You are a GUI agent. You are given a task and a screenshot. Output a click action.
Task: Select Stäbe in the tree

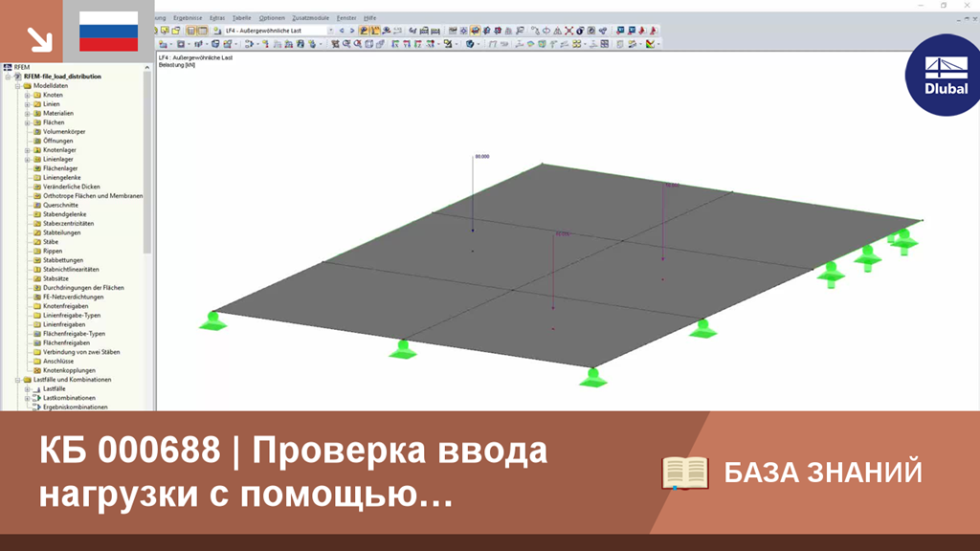(51, 242)
